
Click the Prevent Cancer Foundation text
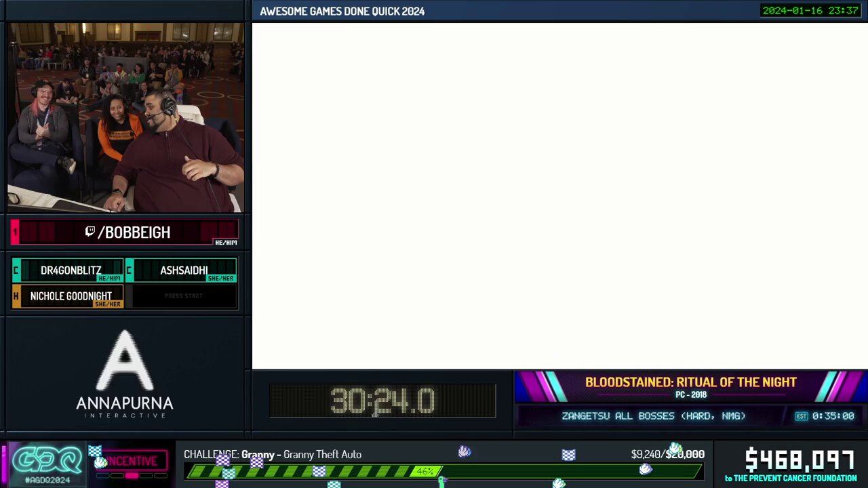click(x=791, y=479)
